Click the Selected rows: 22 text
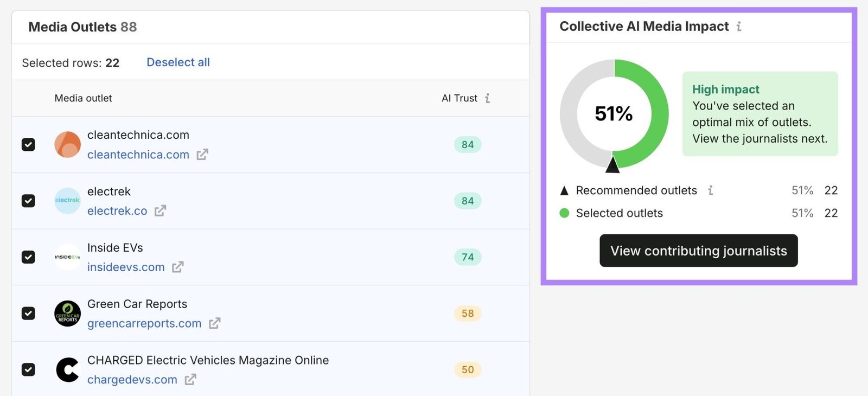 click(71, 63)
